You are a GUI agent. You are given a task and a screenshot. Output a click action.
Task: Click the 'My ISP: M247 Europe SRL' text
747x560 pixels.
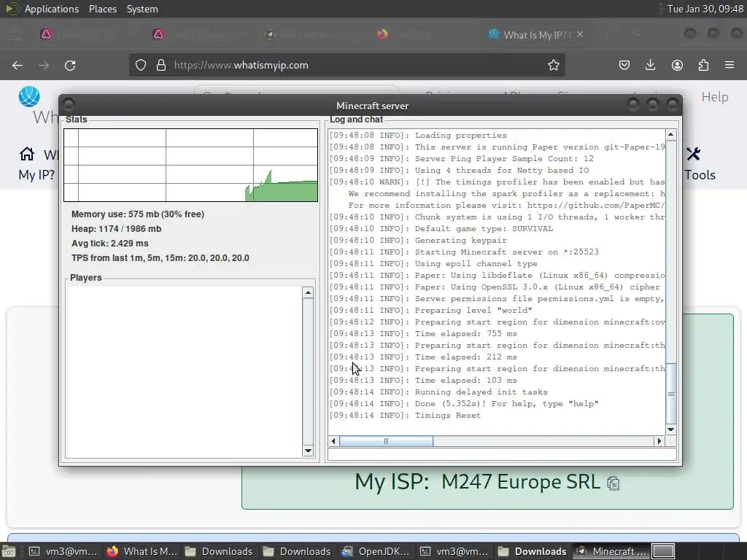[477, 482]
